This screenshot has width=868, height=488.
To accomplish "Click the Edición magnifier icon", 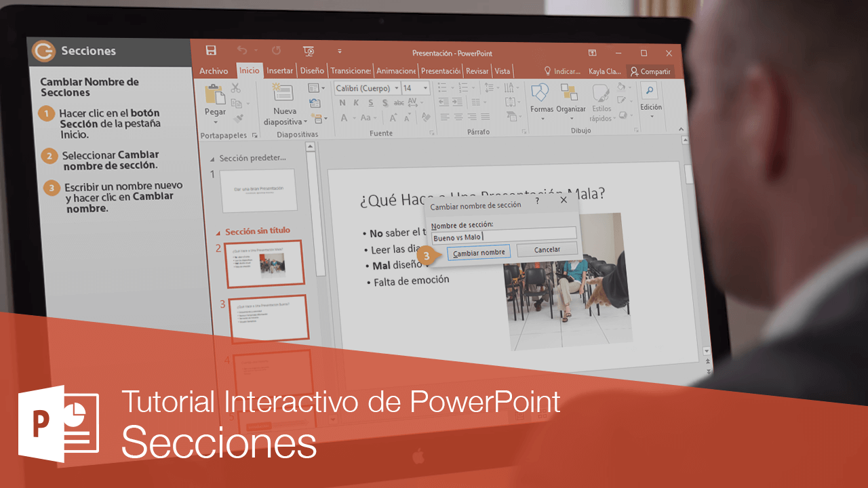I will (649, 90).
